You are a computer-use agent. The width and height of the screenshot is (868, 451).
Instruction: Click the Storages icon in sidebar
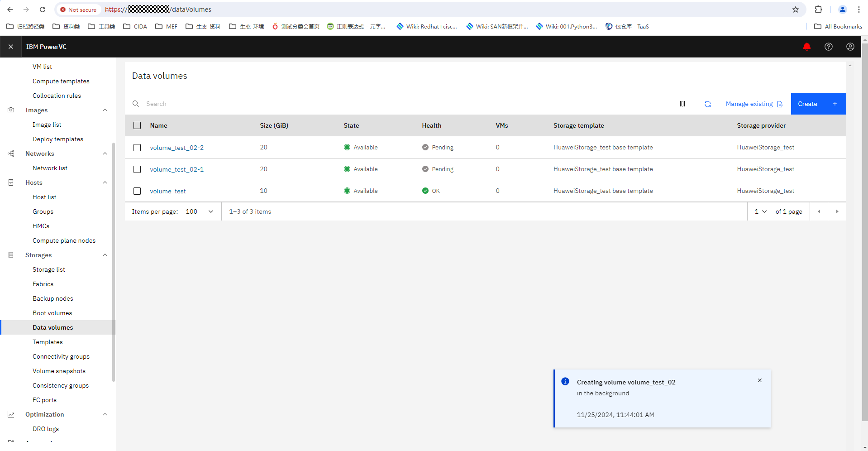[x=11, y=255]
